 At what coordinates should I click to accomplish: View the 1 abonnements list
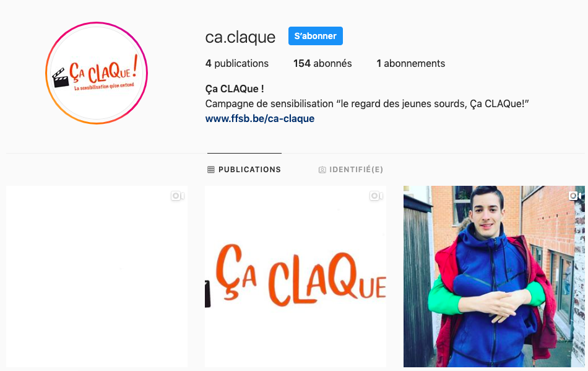coord(410,63)
